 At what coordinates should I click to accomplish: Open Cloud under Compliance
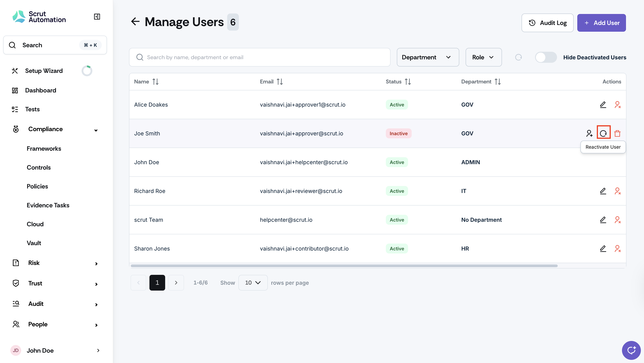point(35,224)
